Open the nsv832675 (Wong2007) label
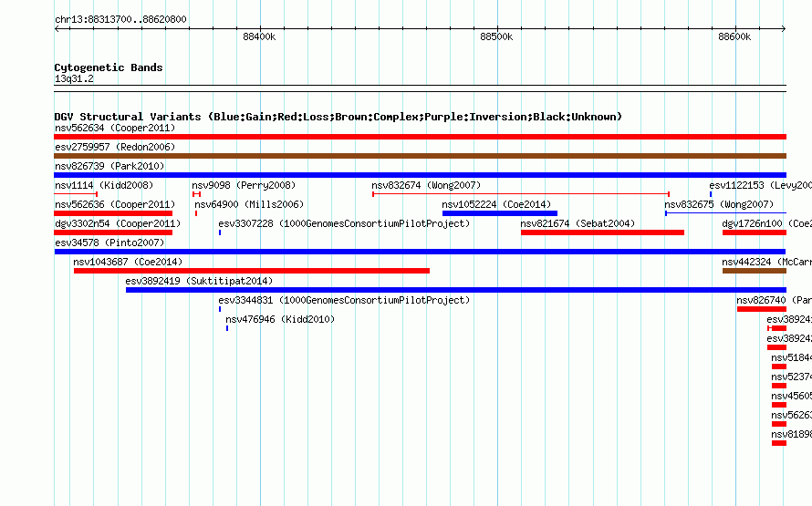The width and height of the screenshot is (812, 506). coord(719,204)
